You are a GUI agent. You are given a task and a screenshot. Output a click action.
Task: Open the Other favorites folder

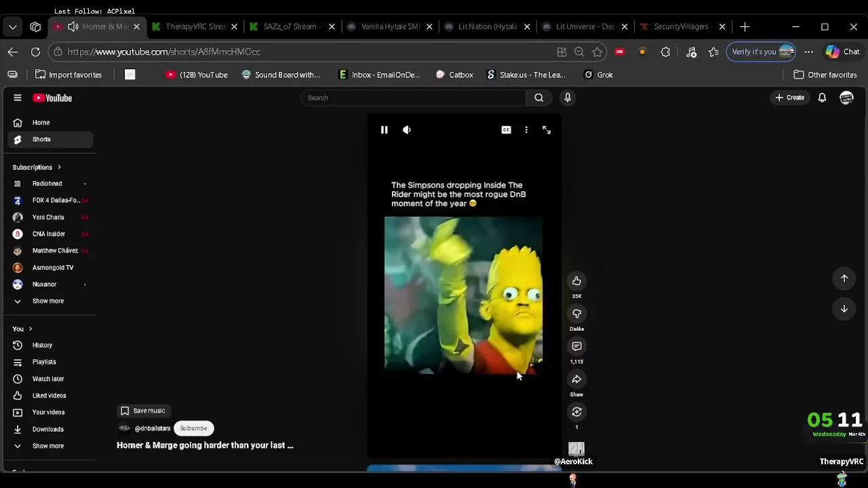click(825, 75)
